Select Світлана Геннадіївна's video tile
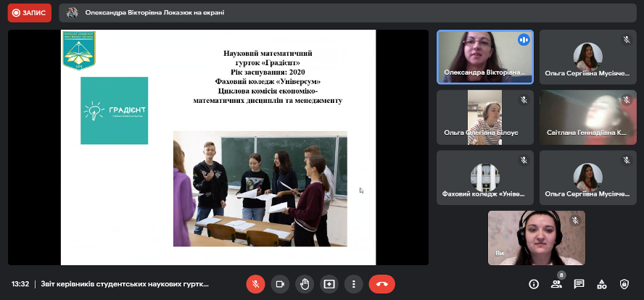The height and width of the screenshot is (300, 644). pyautogui.click(x=587, y=116)
